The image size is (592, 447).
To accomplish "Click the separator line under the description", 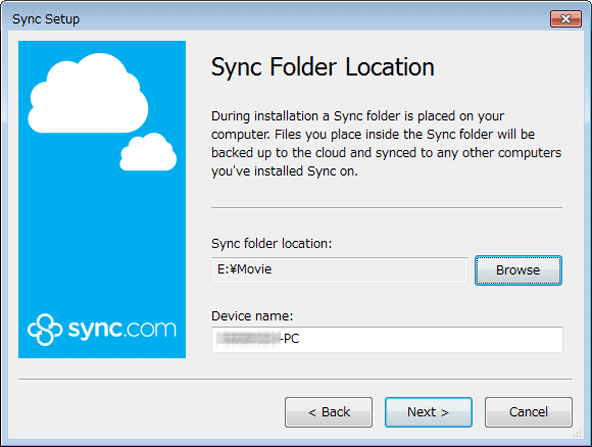I will click(x=387, y=207).
